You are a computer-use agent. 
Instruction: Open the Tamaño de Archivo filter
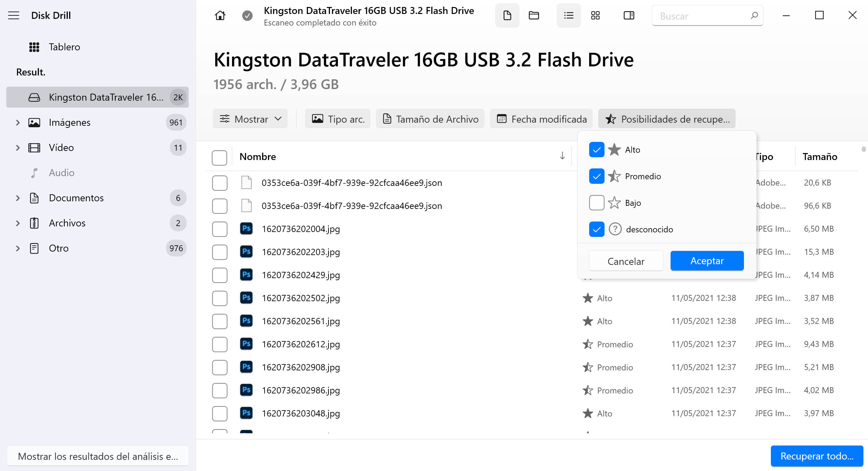430,119
